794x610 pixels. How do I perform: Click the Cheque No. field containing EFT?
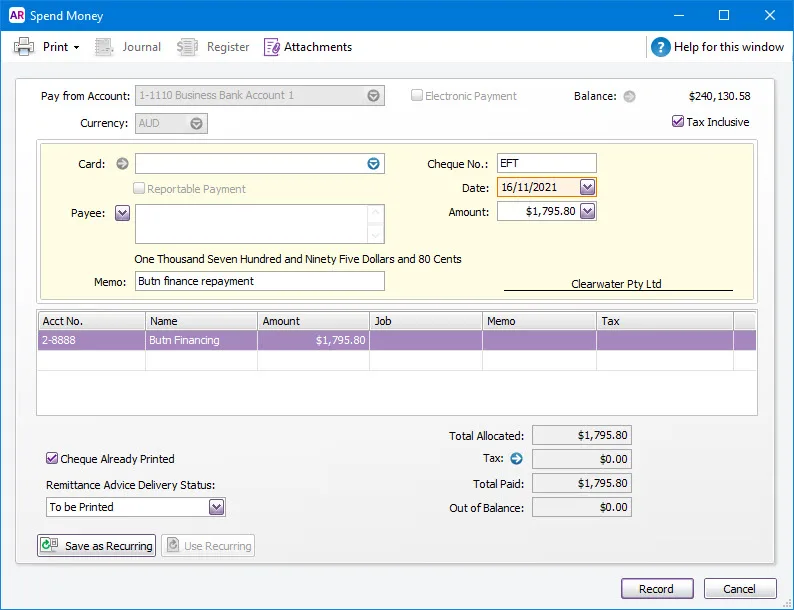546,163
